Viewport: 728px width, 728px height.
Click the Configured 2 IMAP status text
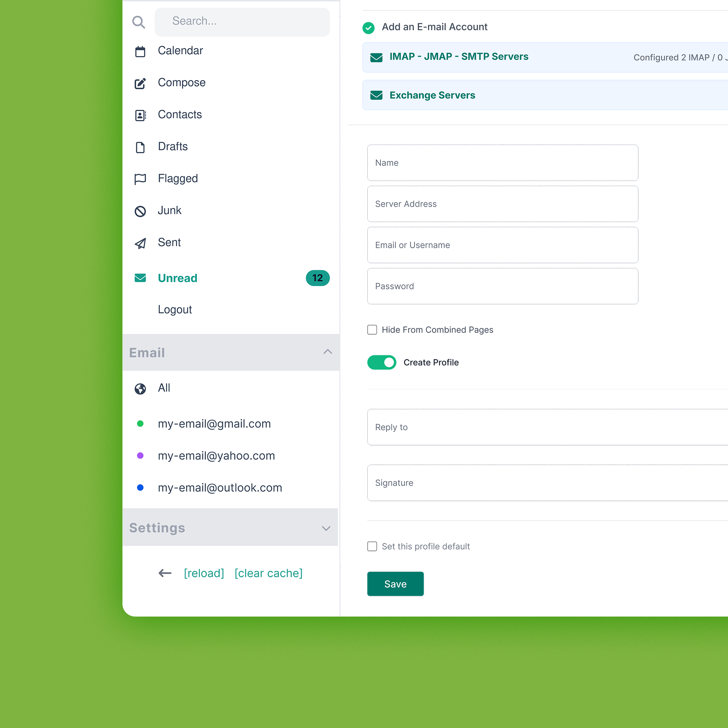[681, 57]
